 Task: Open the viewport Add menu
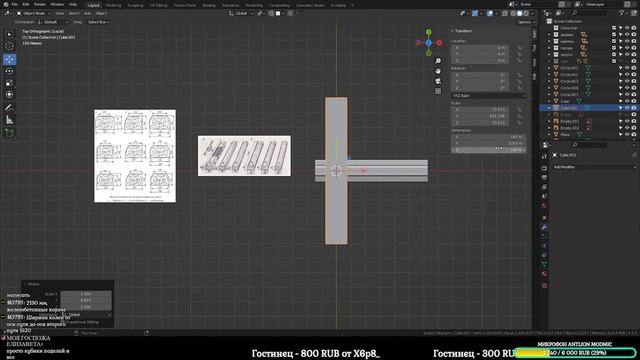tap(87, 13)
